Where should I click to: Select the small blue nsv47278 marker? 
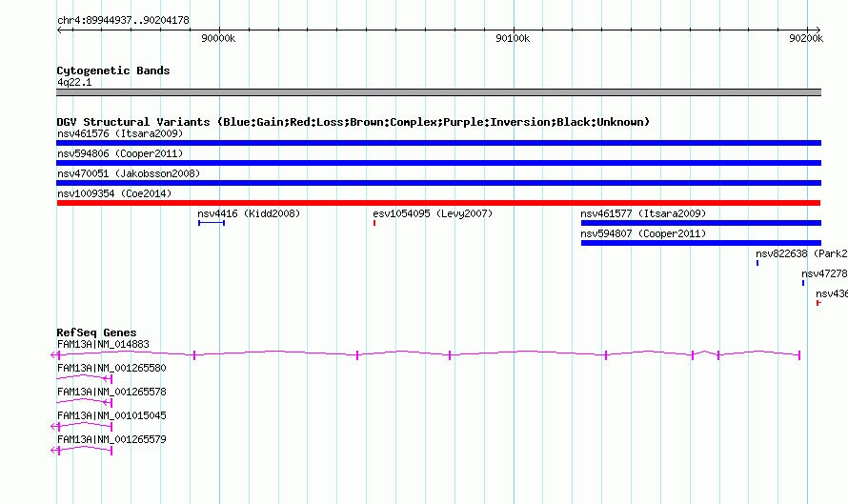[x=803, y=283]
